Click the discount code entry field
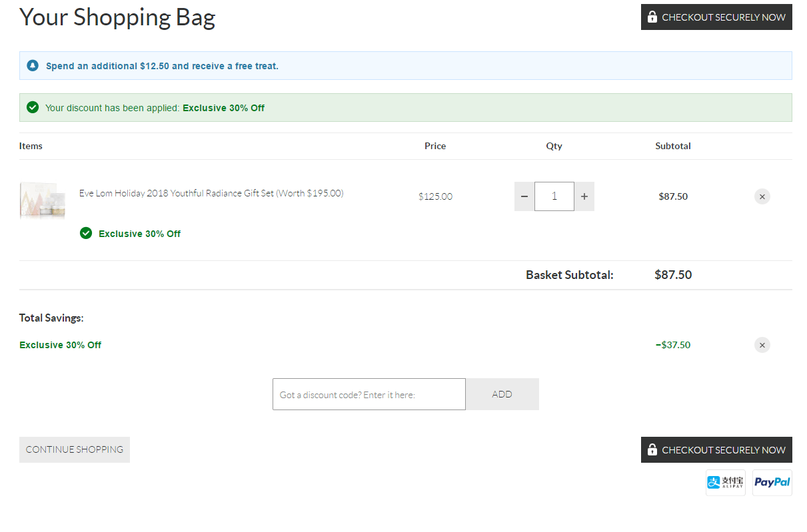The width and height of the screenshot is (807, 532). pos(369,394)
